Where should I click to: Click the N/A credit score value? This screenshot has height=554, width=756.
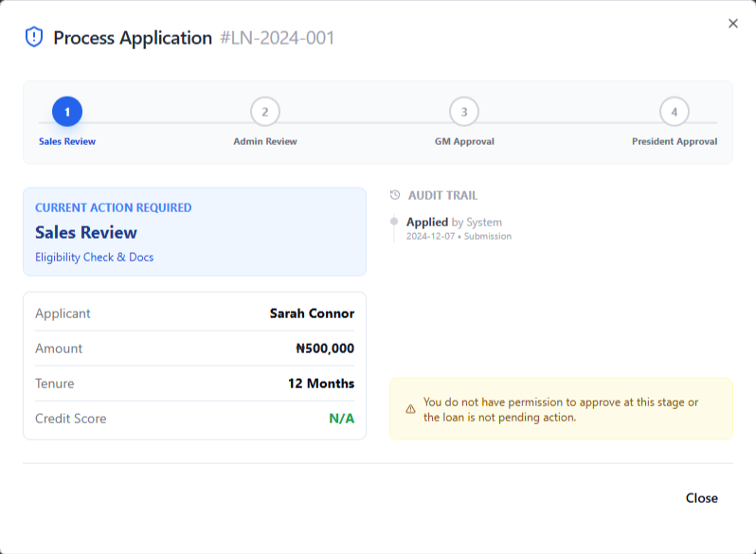(x=341, y=419)
